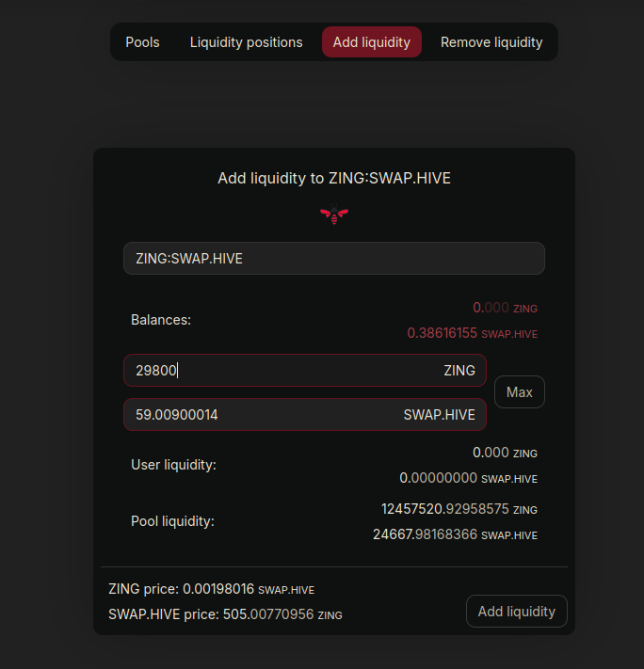Click the Add liquidity to ZING:SWAP.HIVE heading
Screen dimensions: 644x669
pyautogui.click(x=334, y=179)
